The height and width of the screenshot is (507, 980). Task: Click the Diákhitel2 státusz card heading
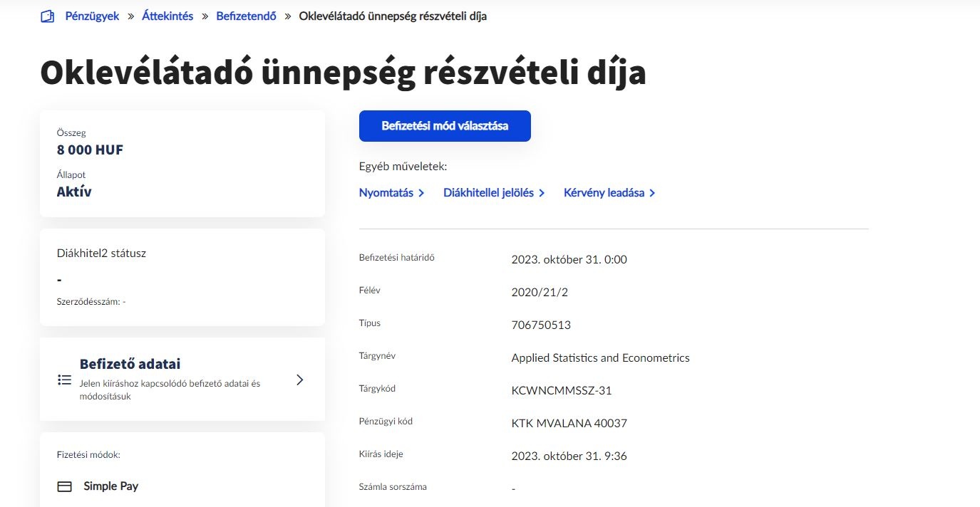(101, 253)
